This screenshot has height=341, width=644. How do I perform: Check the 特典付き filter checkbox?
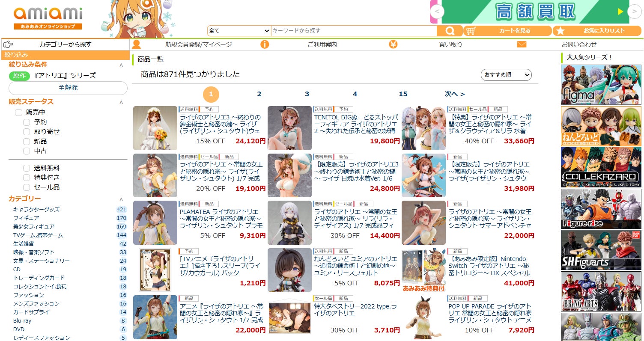coord(27,178)
